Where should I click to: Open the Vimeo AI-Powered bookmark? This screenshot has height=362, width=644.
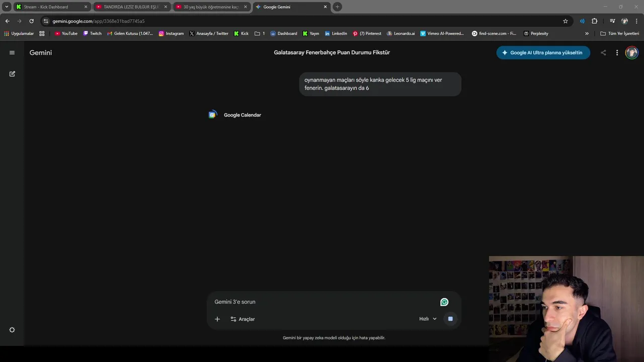tap(442, 34)
